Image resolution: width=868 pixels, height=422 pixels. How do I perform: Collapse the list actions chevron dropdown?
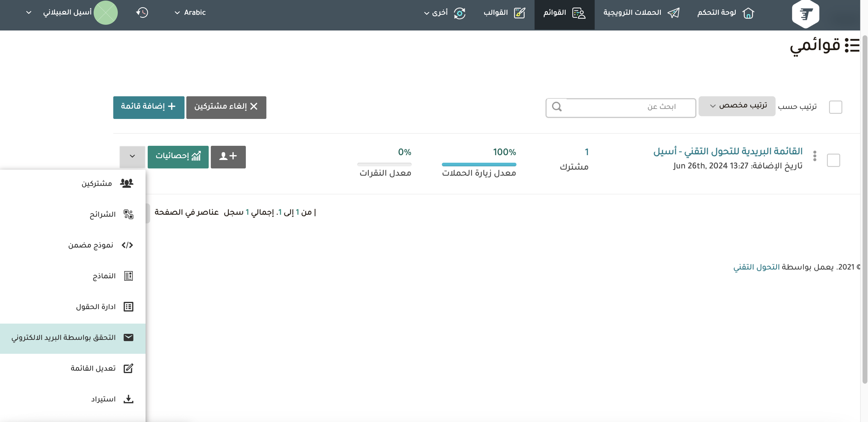pyautogui.click(x=132, y=156)
